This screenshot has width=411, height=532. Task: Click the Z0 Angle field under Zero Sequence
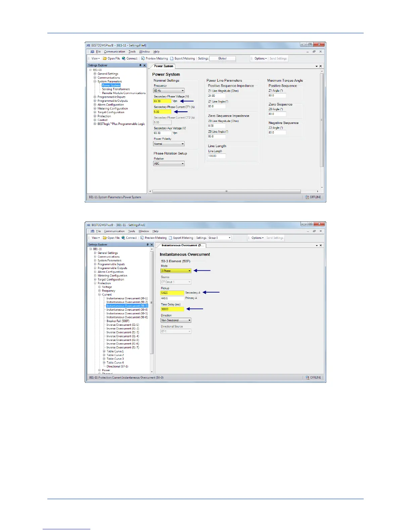pyautogui.click(x=277, y=114)
